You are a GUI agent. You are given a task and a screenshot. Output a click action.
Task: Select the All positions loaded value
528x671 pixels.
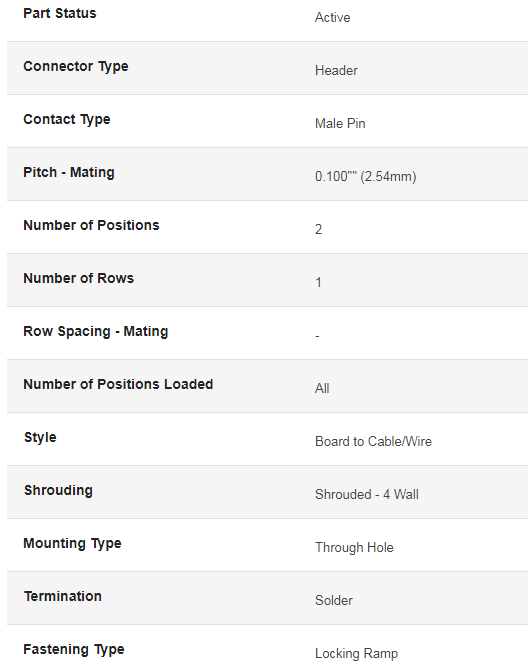322,389
